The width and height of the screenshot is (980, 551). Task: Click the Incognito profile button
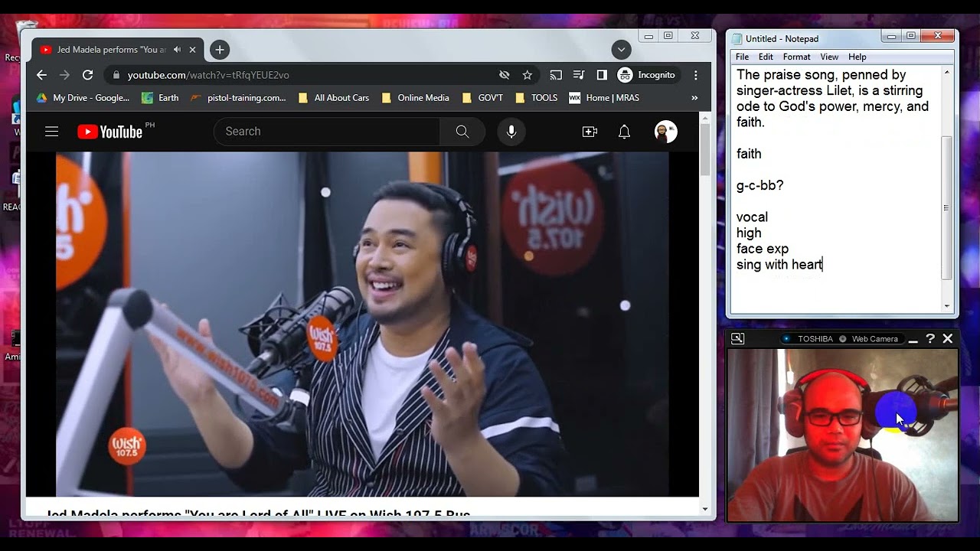tap(648, 75)
